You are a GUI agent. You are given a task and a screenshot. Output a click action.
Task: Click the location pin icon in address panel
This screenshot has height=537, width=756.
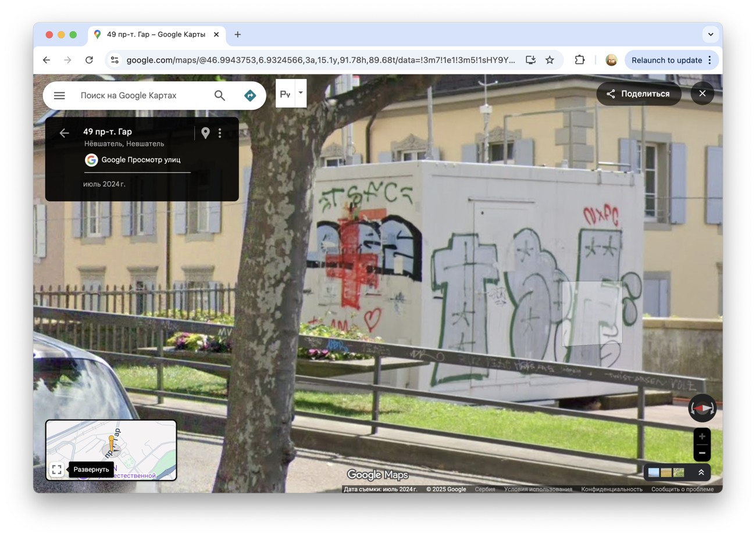pos(205,133)
